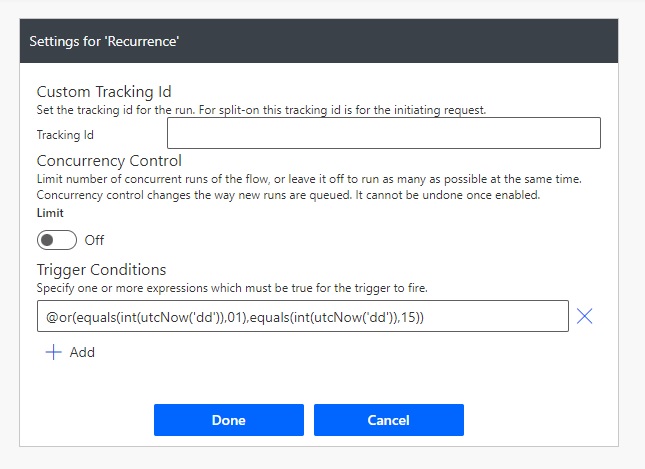Click inside the Tracking Id text box

[x=383, y=133]
